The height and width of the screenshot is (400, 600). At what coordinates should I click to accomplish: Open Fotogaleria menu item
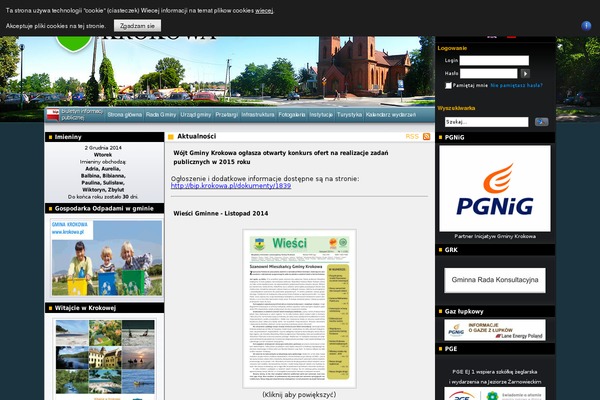click(x=292, y=114)
